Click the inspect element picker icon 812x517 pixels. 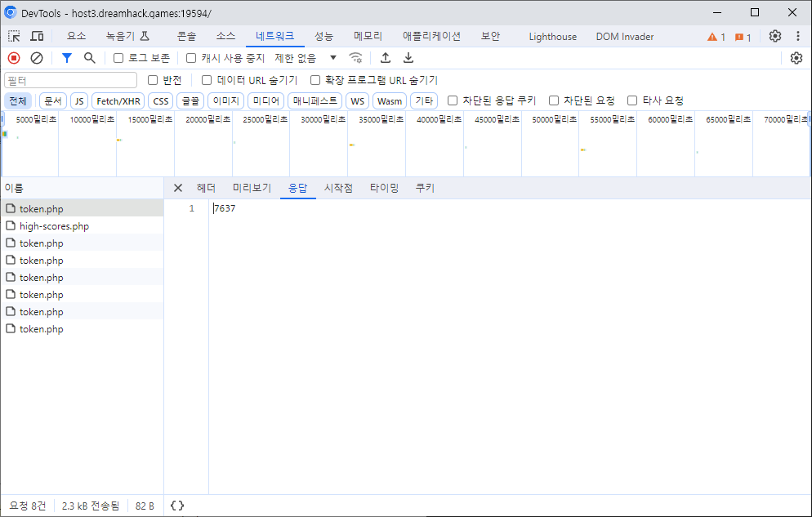[x=14, y=37]
